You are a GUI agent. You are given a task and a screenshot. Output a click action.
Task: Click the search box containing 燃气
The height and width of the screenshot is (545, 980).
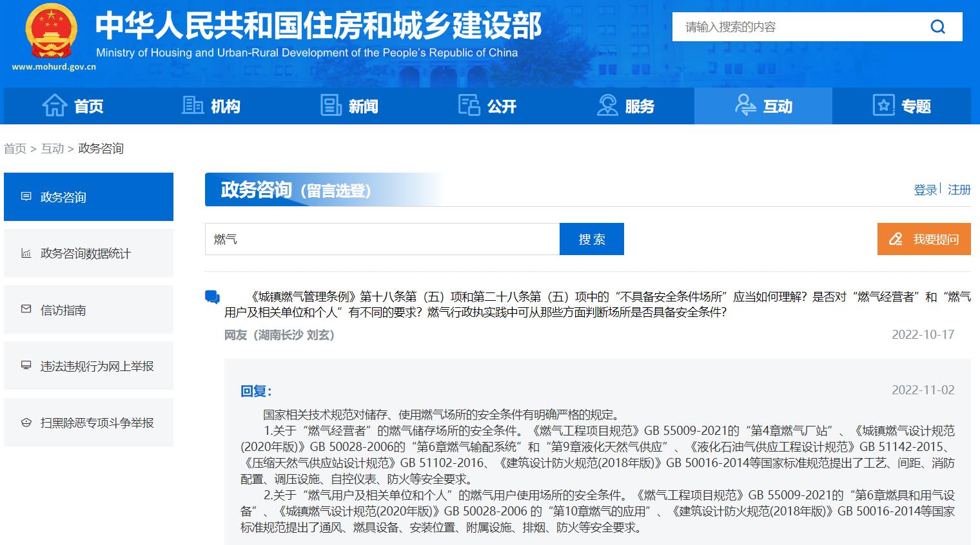click(382, 239)
